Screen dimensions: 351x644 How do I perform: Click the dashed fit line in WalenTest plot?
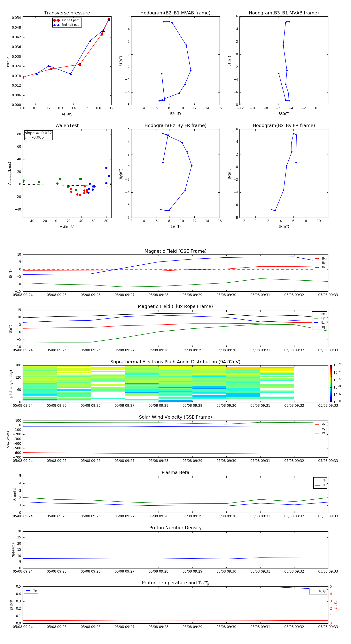(67, 185)
